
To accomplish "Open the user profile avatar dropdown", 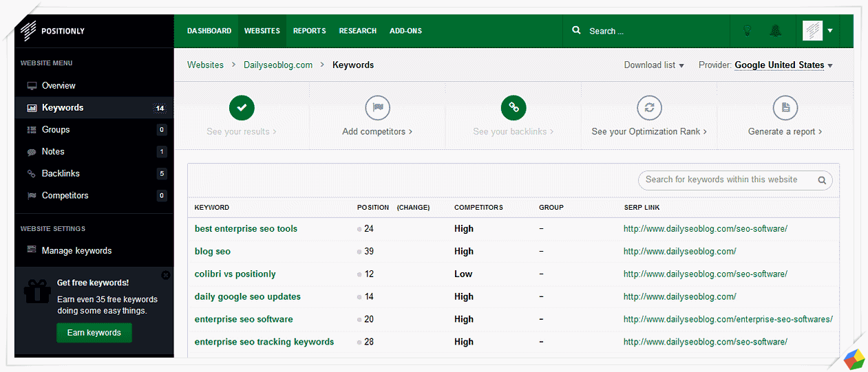I will [818, 31].
